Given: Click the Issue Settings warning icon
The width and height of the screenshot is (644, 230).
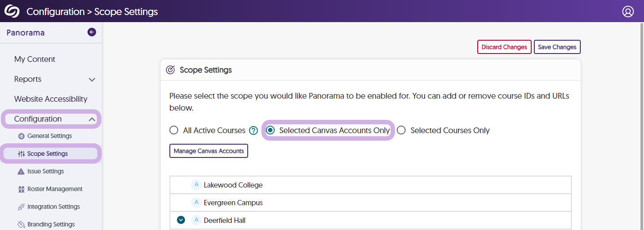Looking at the screenshot, I should click(x=21, y=171).
